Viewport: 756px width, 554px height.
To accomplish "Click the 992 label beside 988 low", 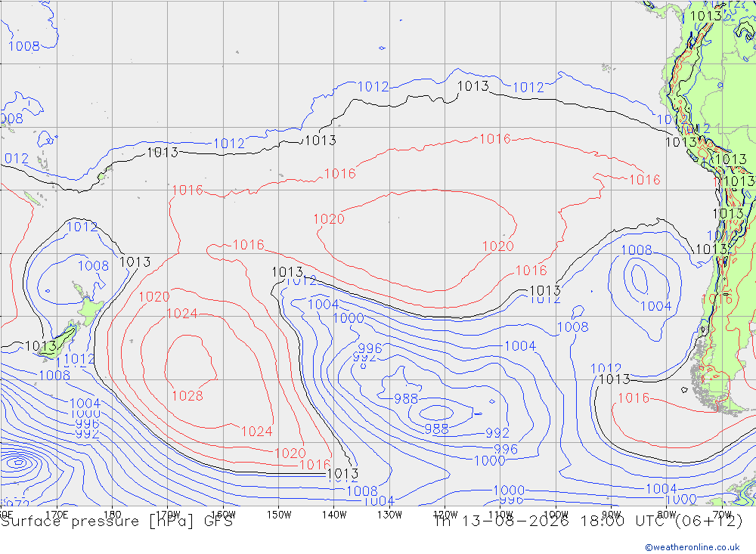I will (497, 433).
